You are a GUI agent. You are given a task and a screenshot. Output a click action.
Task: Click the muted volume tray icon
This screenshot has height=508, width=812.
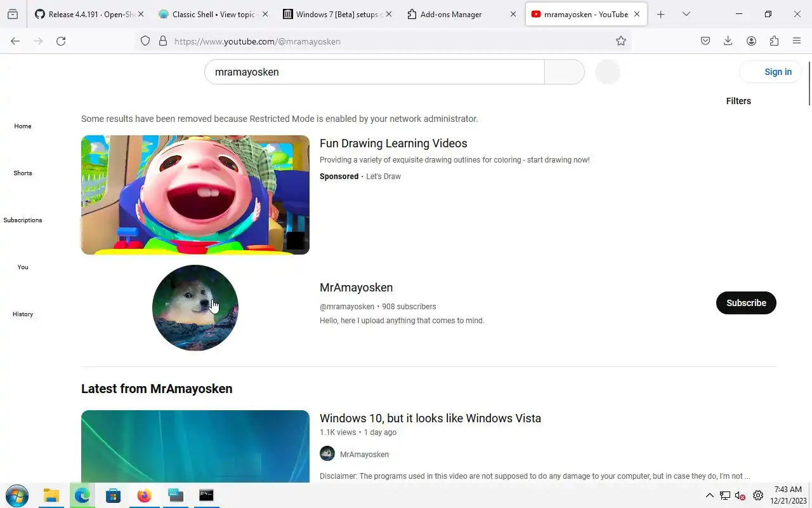pyautogui.click(x=740, y=496)
